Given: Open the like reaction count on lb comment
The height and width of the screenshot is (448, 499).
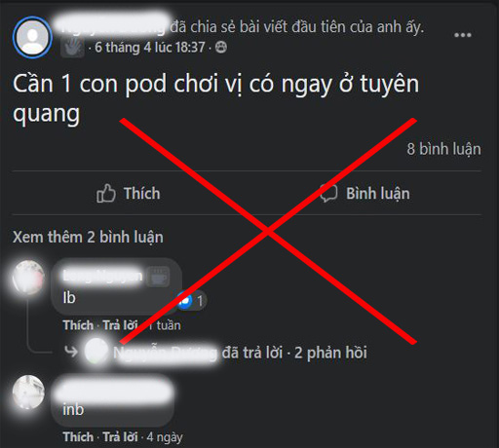Looking at the screenshot, I should (x=192, y=301).
